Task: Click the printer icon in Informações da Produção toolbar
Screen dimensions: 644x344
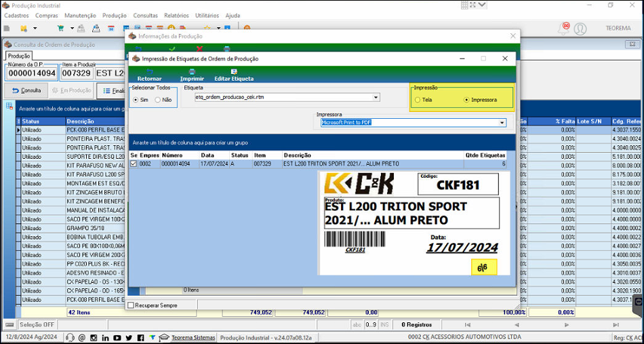Action: [226, 48]
